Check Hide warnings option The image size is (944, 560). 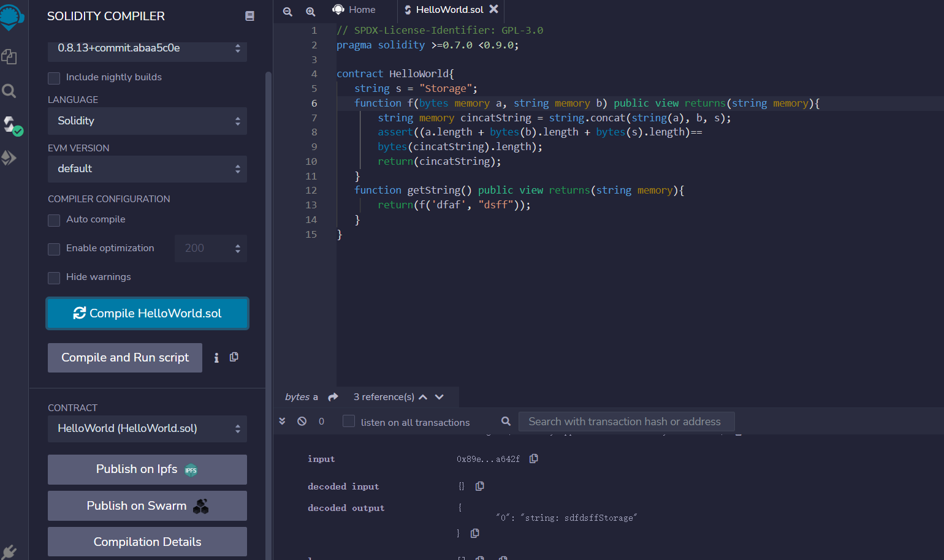pos(54,278)
